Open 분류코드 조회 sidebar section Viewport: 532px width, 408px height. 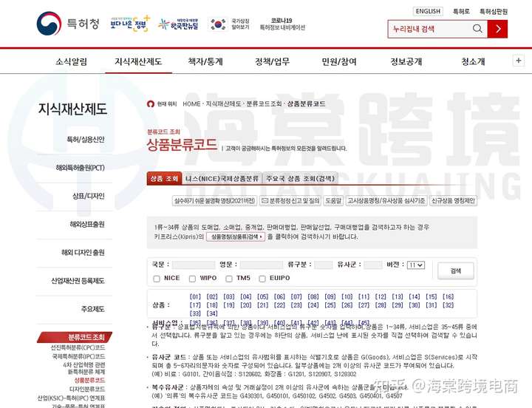[x=75, y=337]
